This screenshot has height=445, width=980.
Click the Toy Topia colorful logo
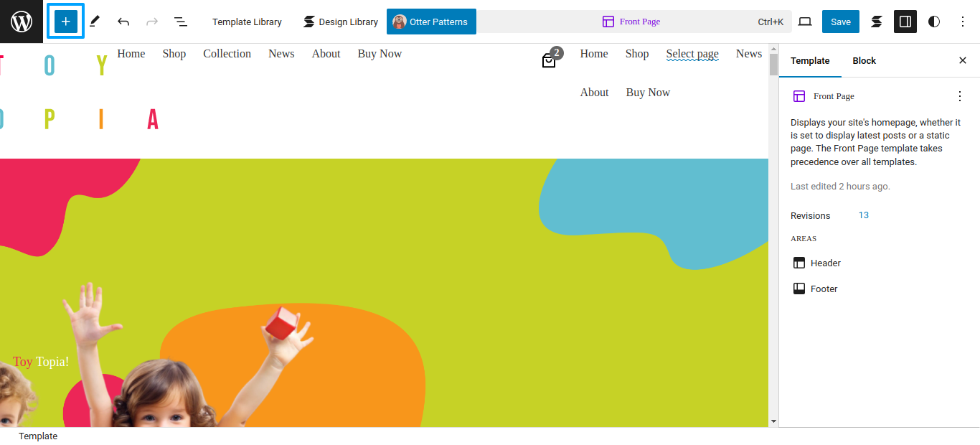point(79,93)
